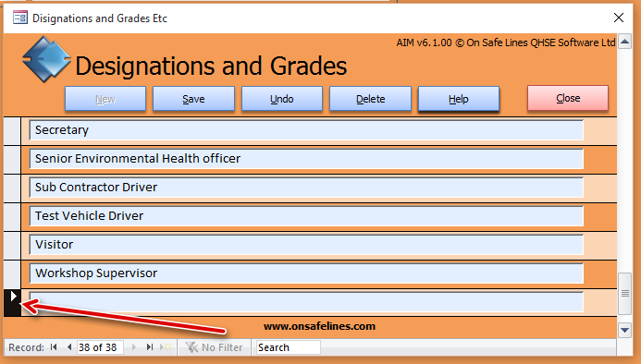The width and height of the screenshot is (641, 364).
Task: Click into the Visitor designation field
Action: (306, 245)
